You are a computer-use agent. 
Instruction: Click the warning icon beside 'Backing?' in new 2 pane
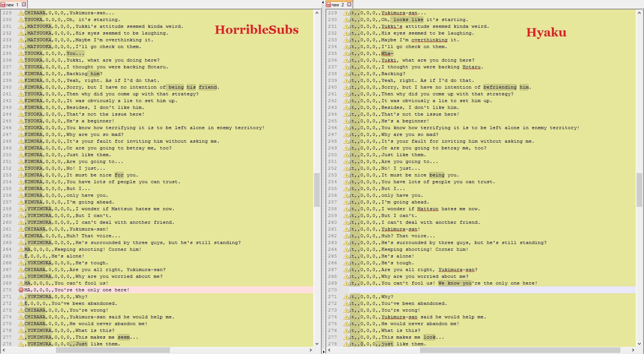(346, 74)
